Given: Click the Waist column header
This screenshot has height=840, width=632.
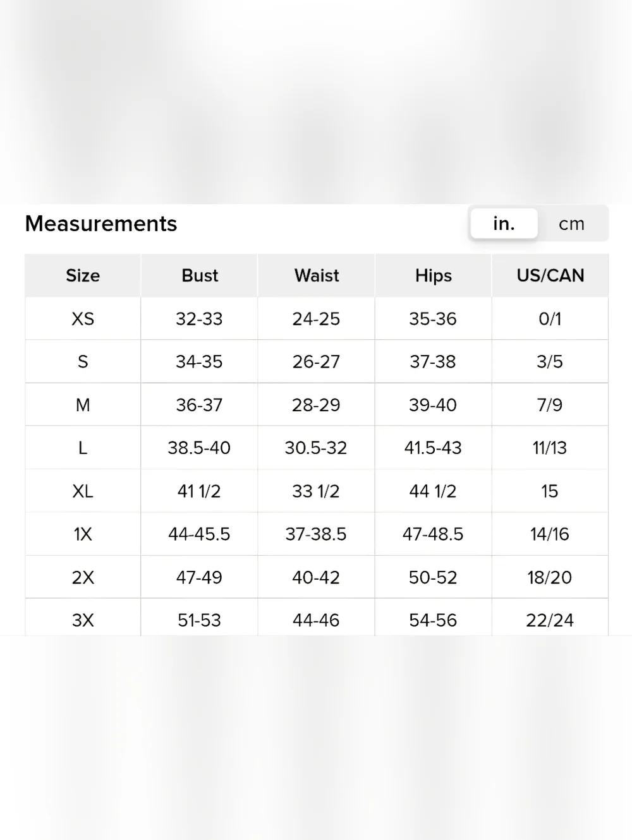Looking at the screenshot, I should 317,275.
